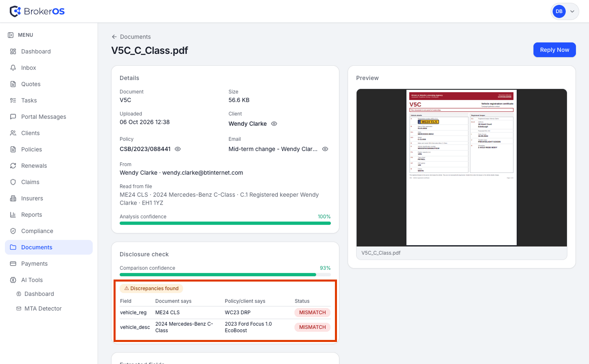This screenshot has width=589, height=364.
Task: Open Policies file icon
Action: click(13, 149)
